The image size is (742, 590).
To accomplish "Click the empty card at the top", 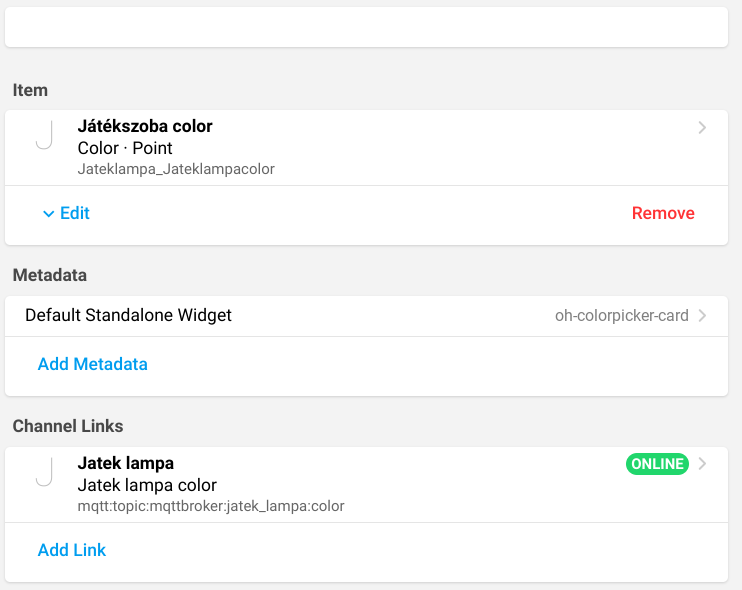I will point(366,26).
